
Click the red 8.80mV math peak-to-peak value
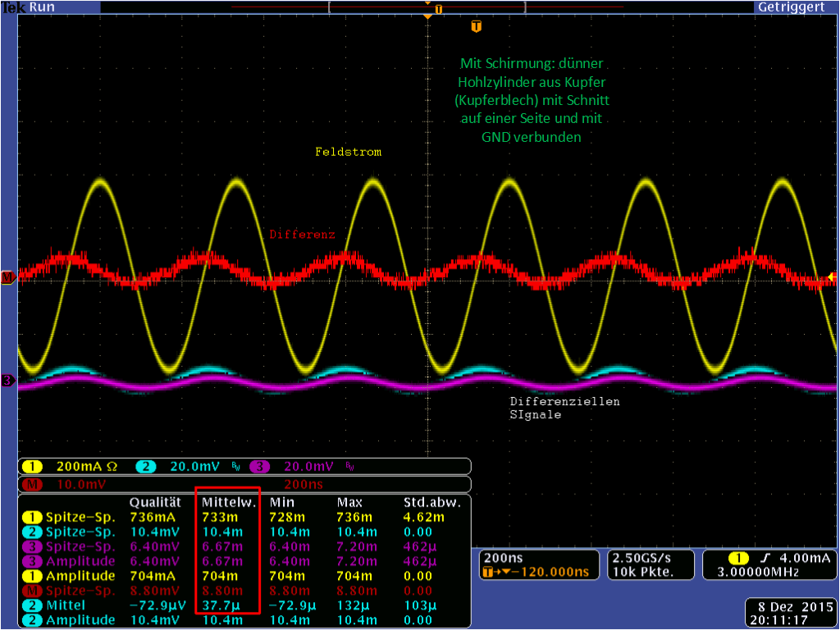tap(154, 591)
